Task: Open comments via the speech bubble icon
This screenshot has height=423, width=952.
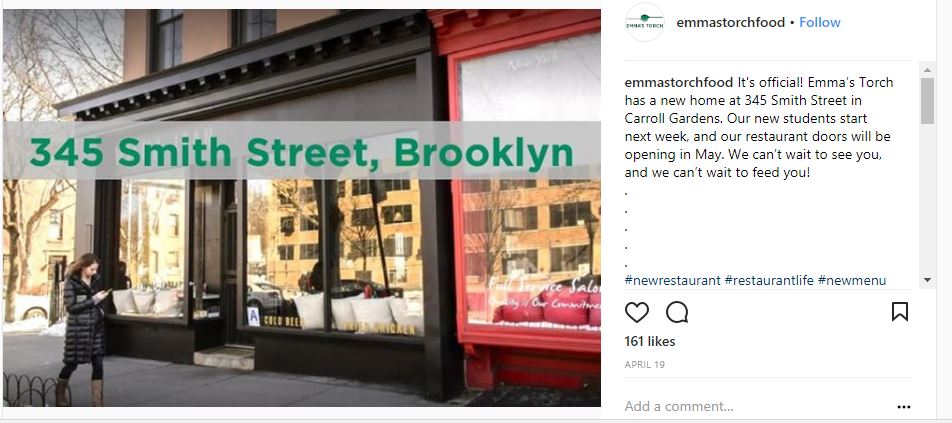Action: click(677, 313)
